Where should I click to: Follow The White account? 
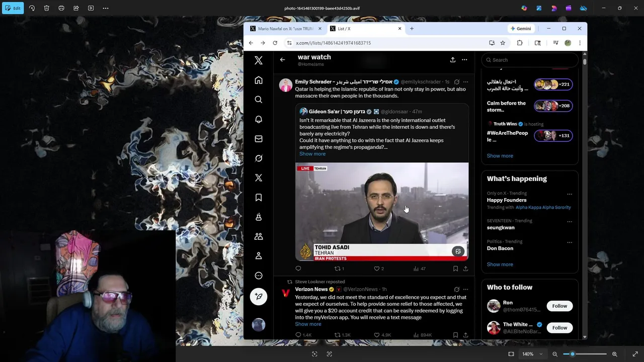click(559, 328)
